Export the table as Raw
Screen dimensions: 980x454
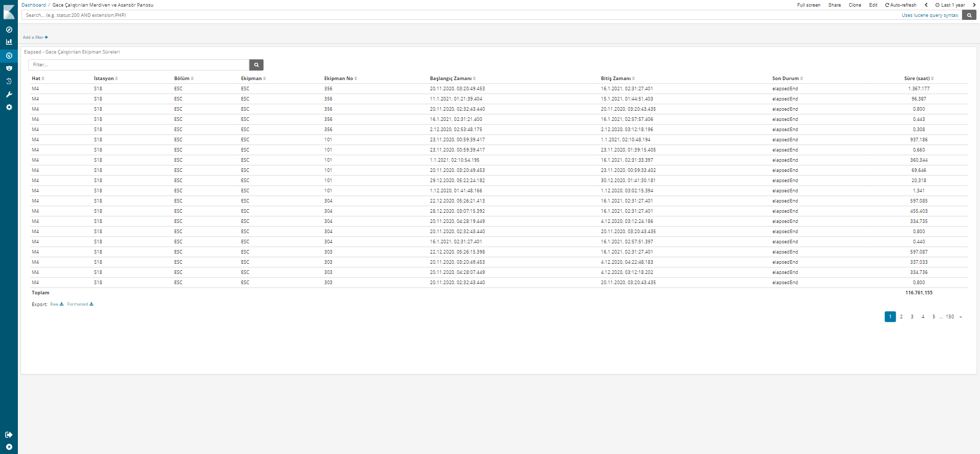[x=56, y=304]
